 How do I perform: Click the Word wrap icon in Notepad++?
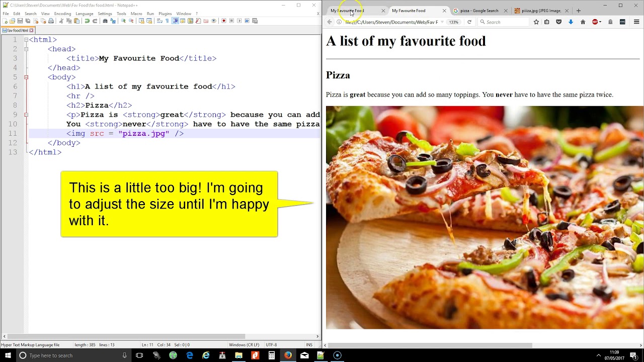pos(159,21)
